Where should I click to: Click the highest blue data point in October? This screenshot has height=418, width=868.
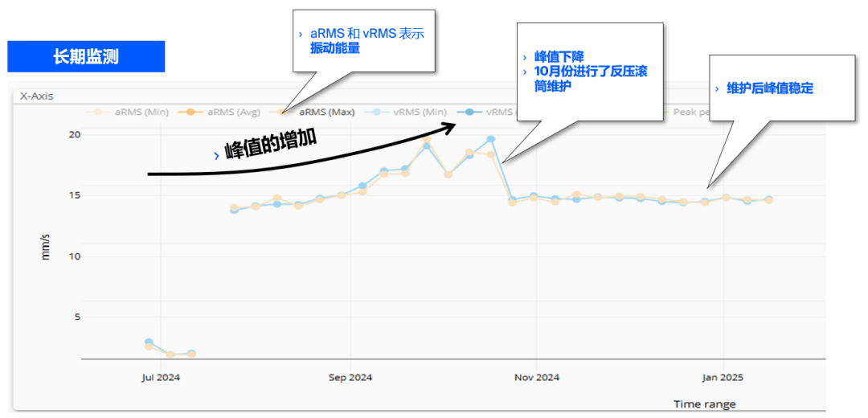pos(491,139)
